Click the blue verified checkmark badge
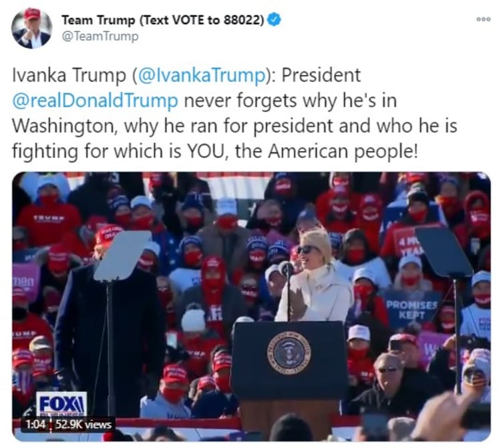501x448 pixels. [274, 20]
